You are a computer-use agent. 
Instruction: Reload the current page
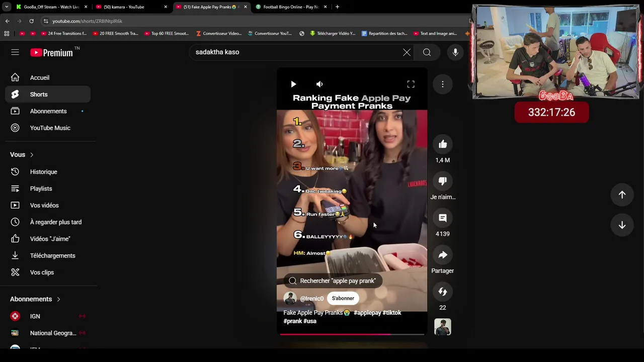click(31, 21)
